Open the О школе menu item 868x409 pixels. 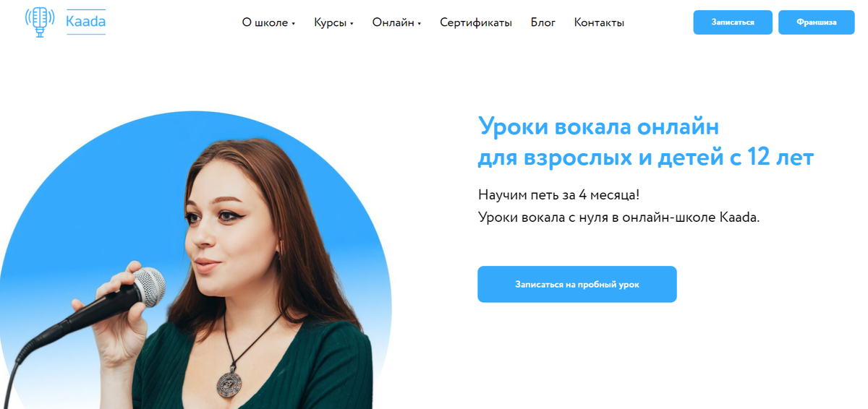pos(265,22)
